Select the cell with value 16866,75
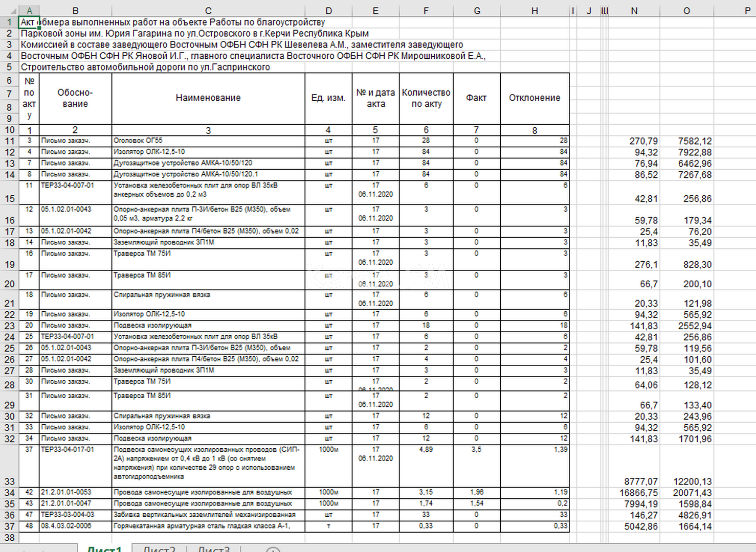The width and height of the screenshot is (756, 552). tap(634, 493)
